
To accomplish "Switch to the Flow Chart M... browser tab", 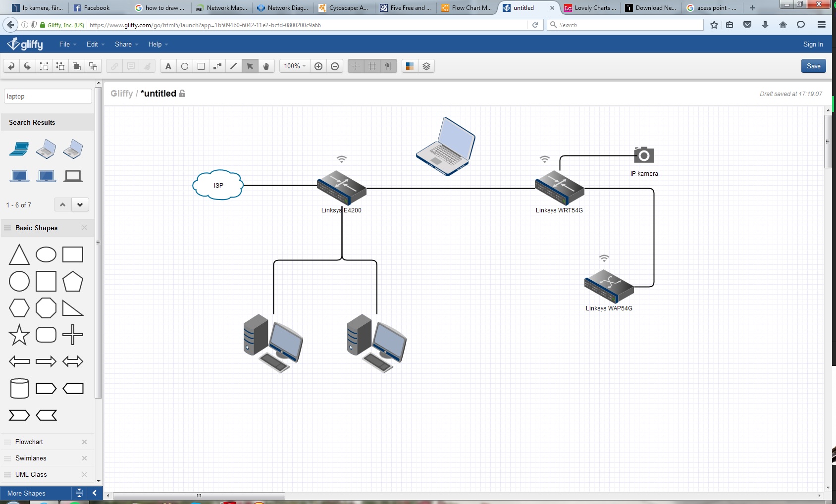I will 467,7.
